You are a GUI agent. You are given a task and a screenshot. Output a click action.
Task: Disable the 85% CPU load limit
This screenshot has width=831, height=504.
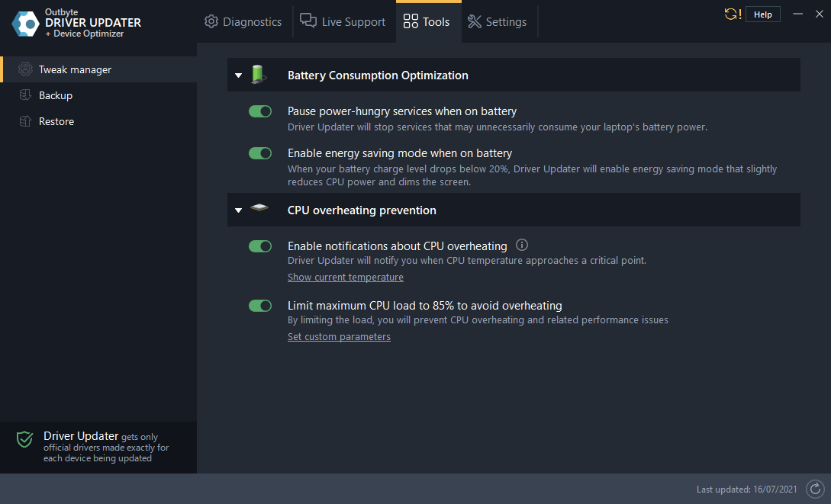coord(259,305)
